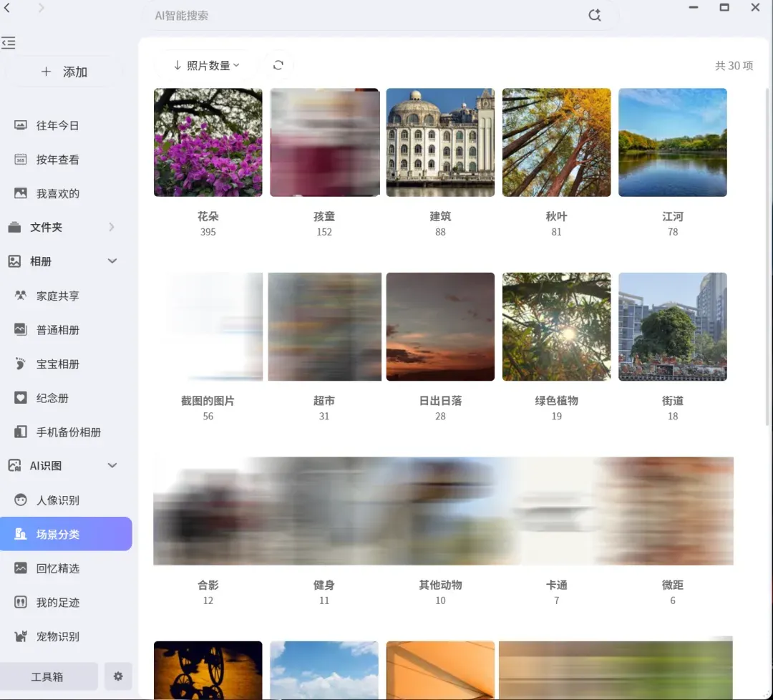Image resolution: width=773 pixels, height=700 pixels.
Task: Open the 街道 street thumbnail
Action: pos(672,327)
